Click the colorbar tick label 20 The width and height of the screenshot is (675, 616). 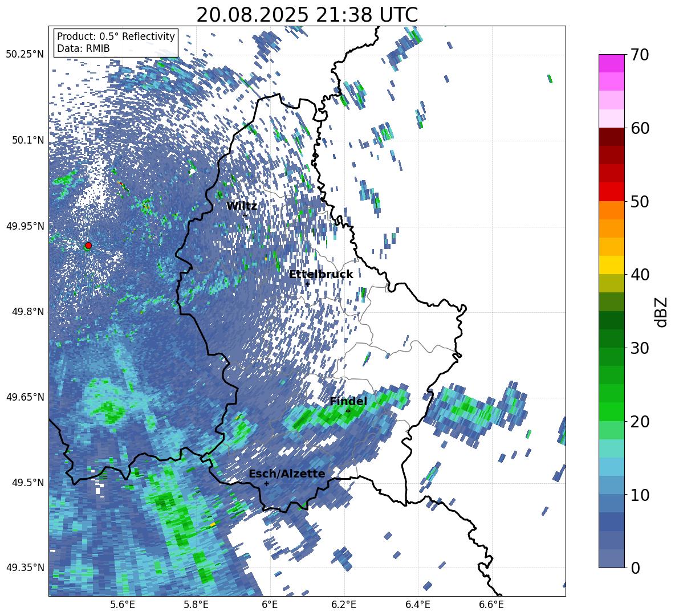(640, 421)
